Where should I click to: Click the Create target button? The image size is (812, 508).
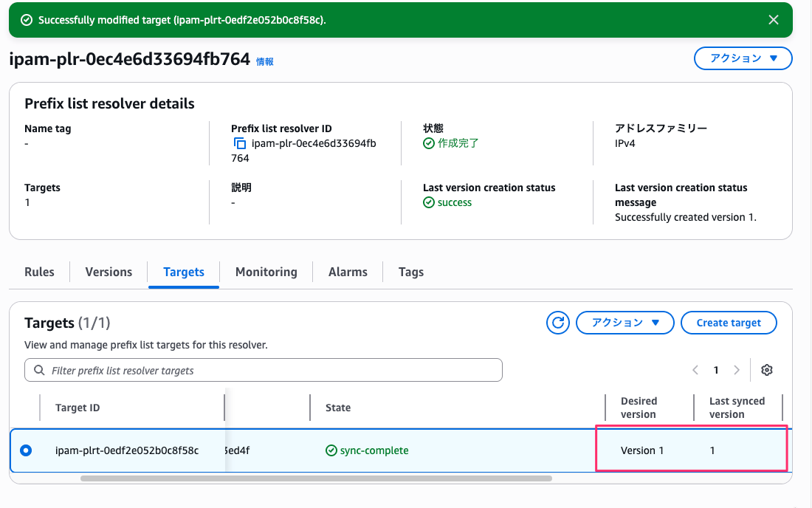tap(728, 323)
